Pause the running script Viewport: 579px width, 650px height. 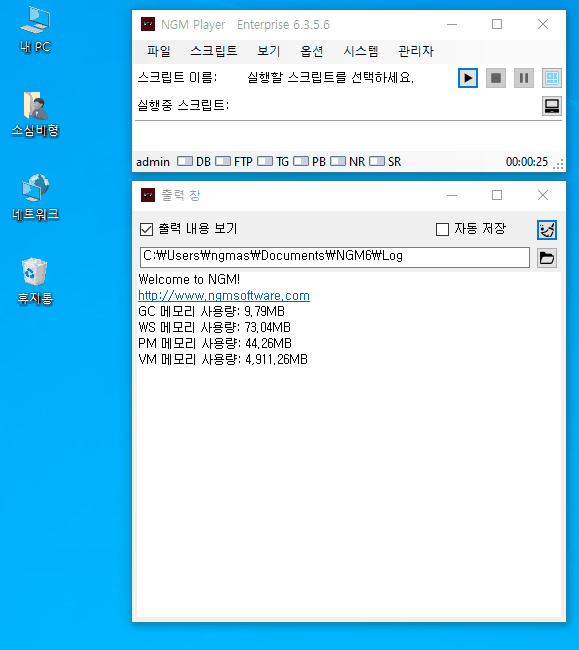[x=524, y=78]
